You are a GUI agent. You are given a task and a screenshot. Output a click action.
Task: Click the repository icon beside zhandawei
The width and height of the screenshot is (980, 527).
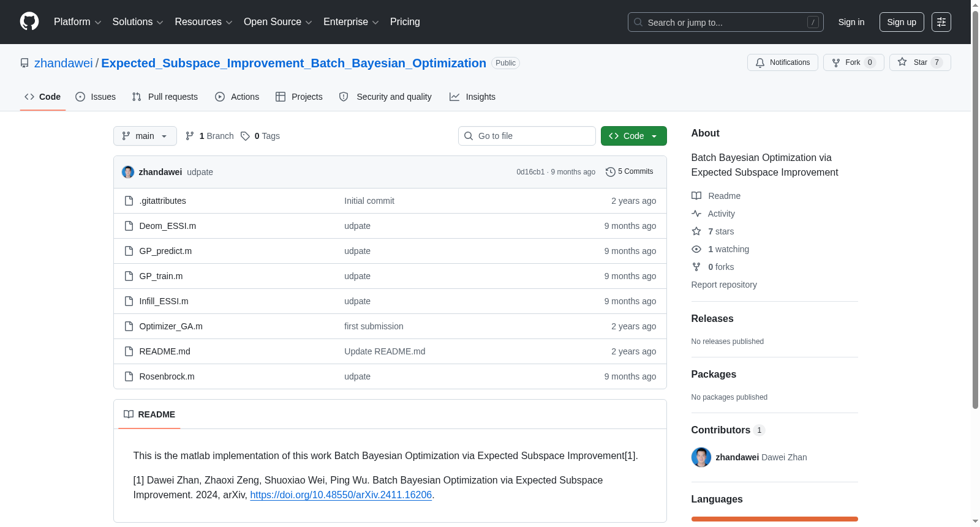tap(24, 63)
